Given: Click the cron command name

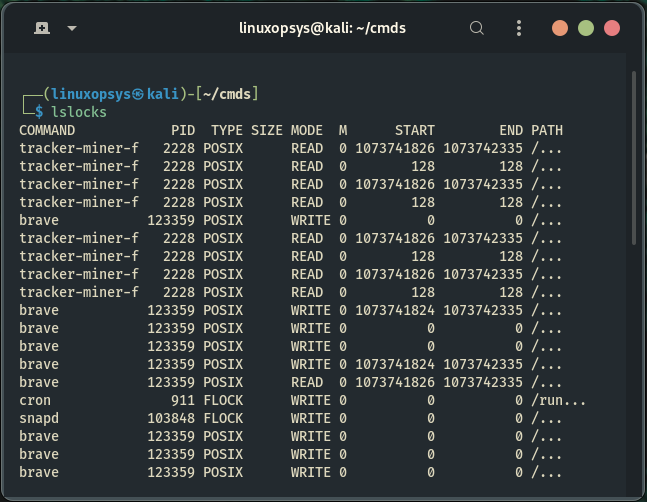Looking at the screenshot, I should [x=35, y=400].
